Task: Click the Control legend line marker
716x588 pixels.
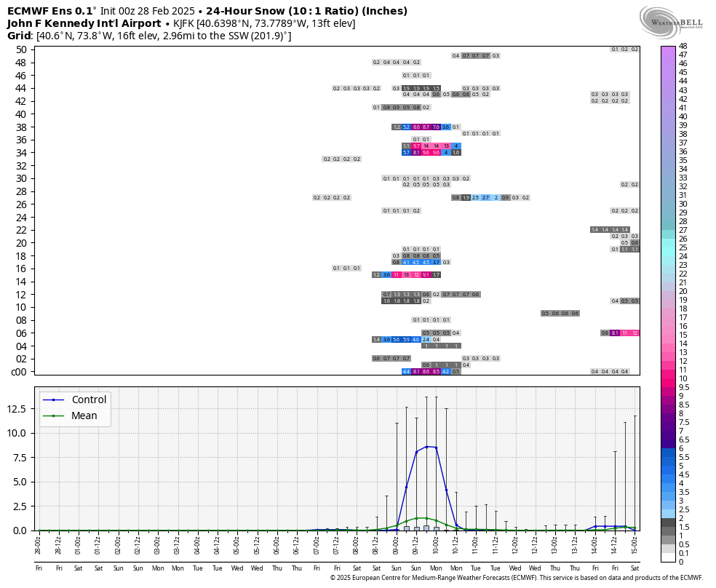Action: pyautogui.click(x=53, y=400)
